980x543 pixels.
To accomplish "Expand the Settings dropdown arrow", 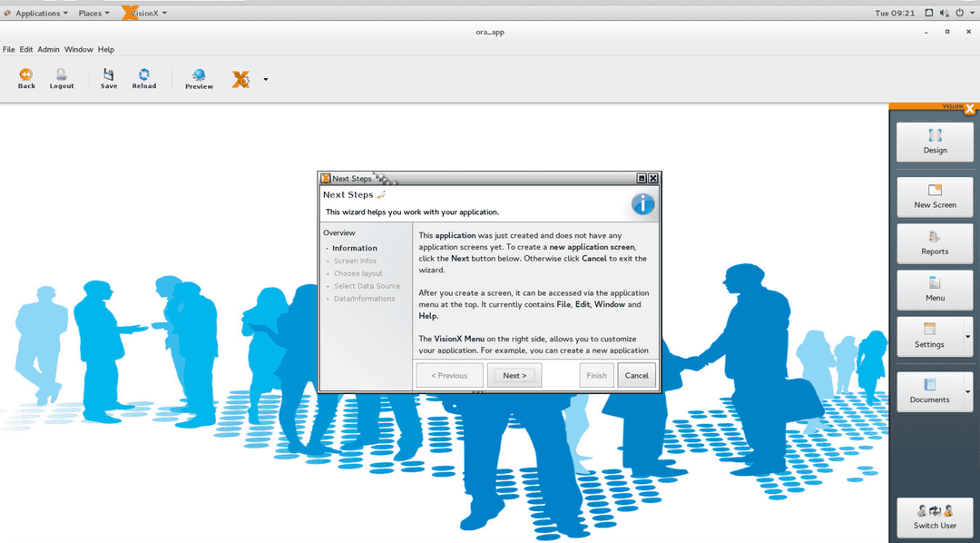I will (x=967, y=336).
